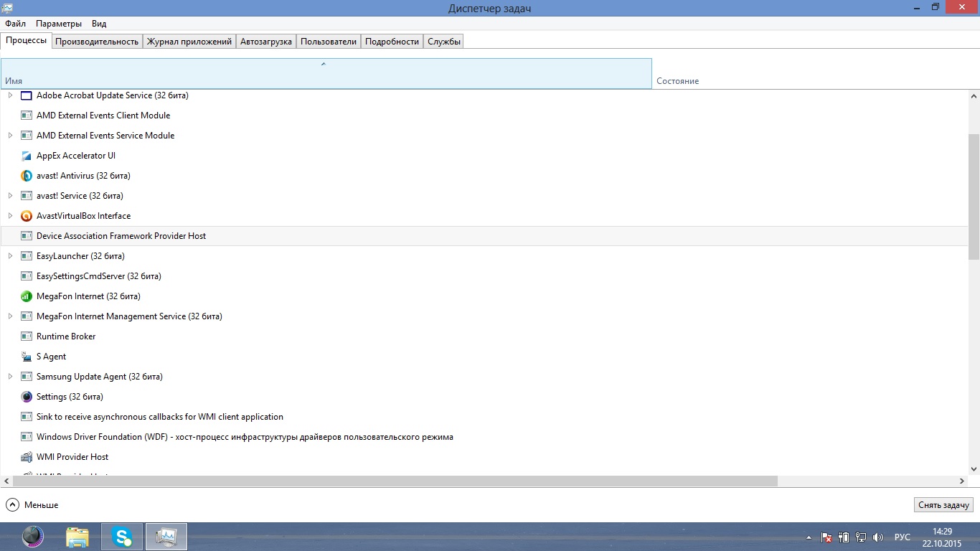Open File Explorer from the taskbar
Screen dimensions: 980x551
tap(77, 537)
